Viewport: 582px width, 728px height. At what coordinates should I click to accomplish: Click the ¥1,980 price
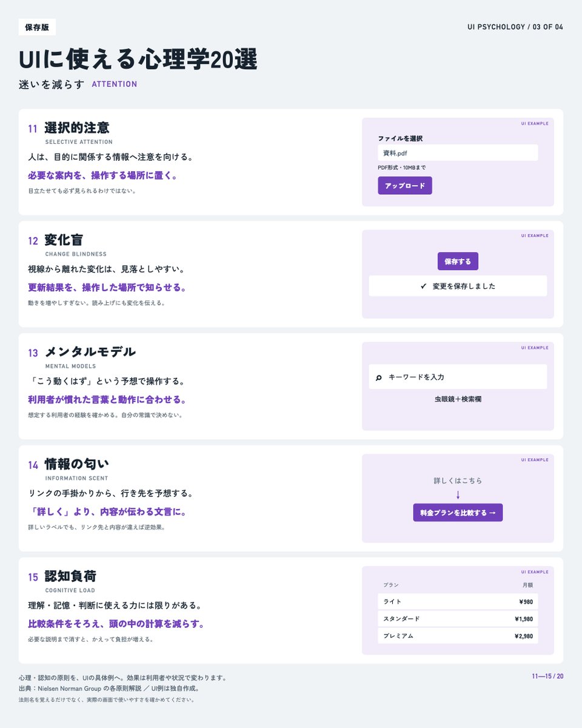click(x=524, y=619)
